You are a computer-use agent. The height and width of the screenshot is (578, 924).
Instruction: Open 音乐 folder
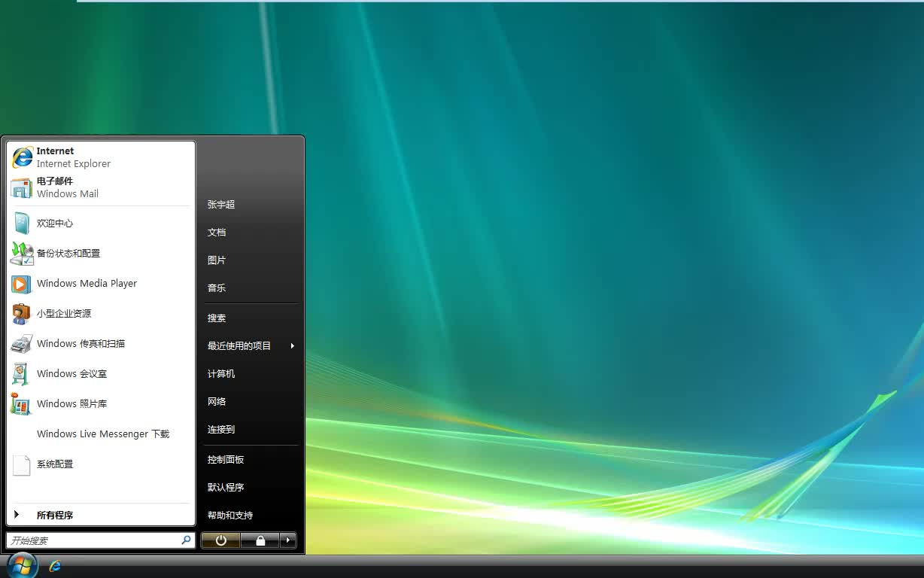(217, 288)
